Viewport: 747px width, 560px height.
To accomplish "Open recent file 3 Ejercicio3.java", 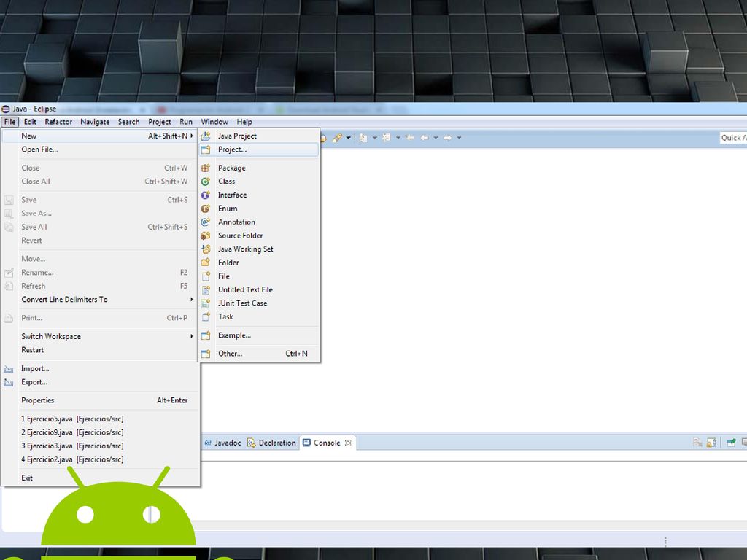I will [99, 446].
